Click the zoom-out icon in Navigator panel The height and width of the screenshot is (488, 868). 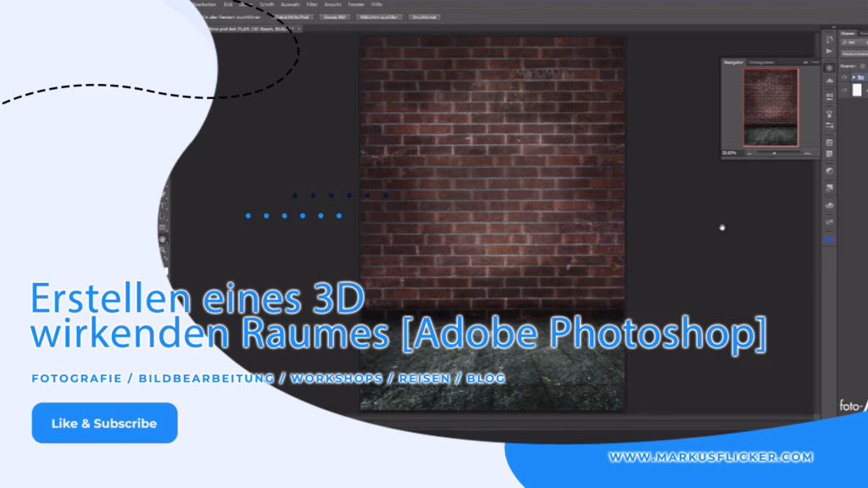[x=749, y=152]
